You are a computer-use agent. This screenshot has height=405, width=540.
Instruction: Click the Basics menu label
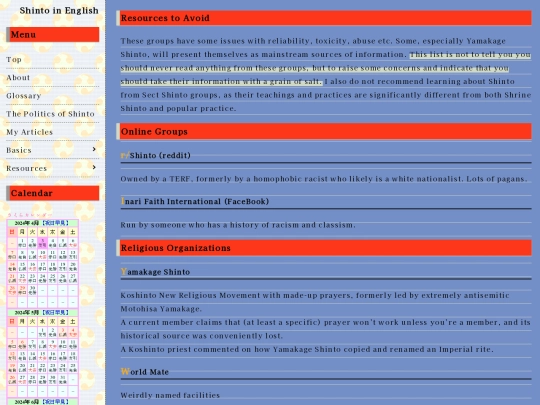pos(19,150)
